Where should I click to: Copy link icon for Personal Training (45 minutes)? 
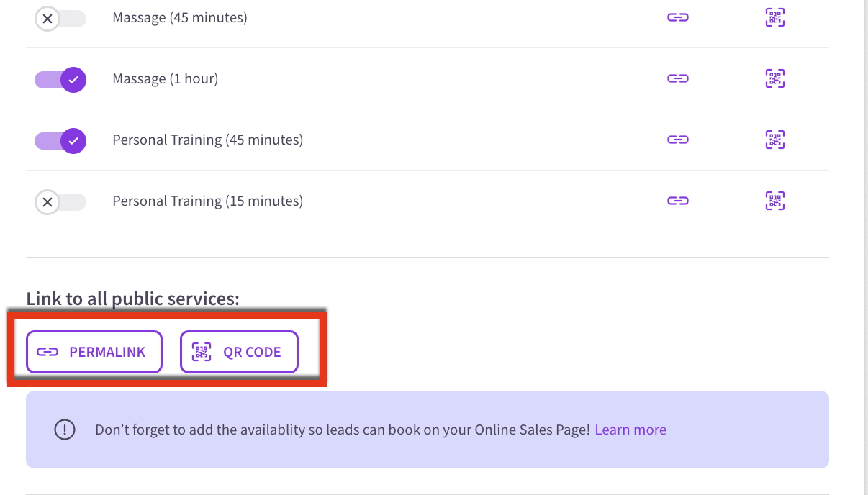tap(677, 140)
